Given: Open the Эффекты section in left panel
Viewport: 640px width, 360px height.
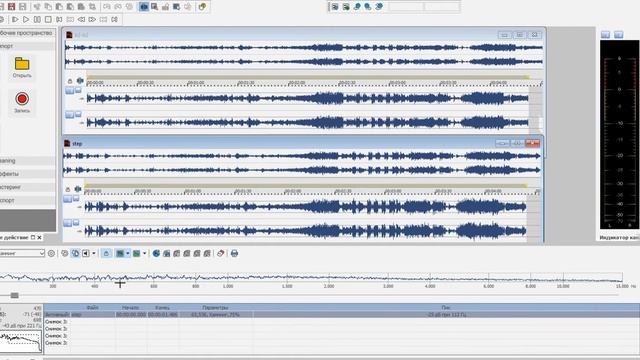Looking at the screenshot, I should pos(27,174).
